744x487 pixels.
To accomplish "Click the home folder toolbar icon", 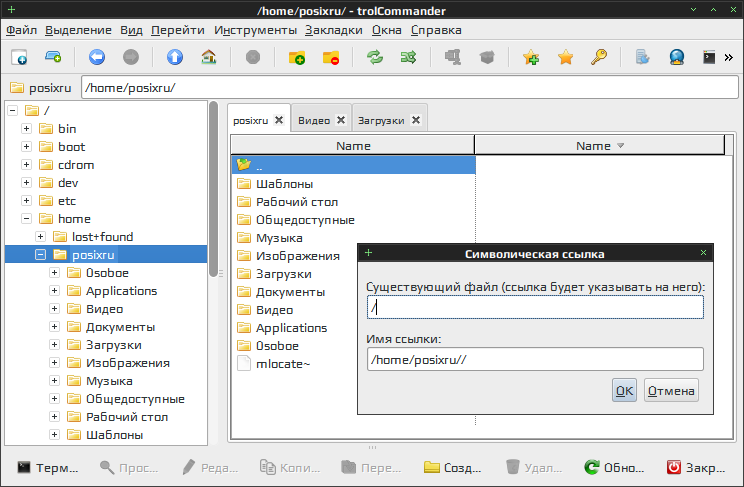I will pos(209,57).
